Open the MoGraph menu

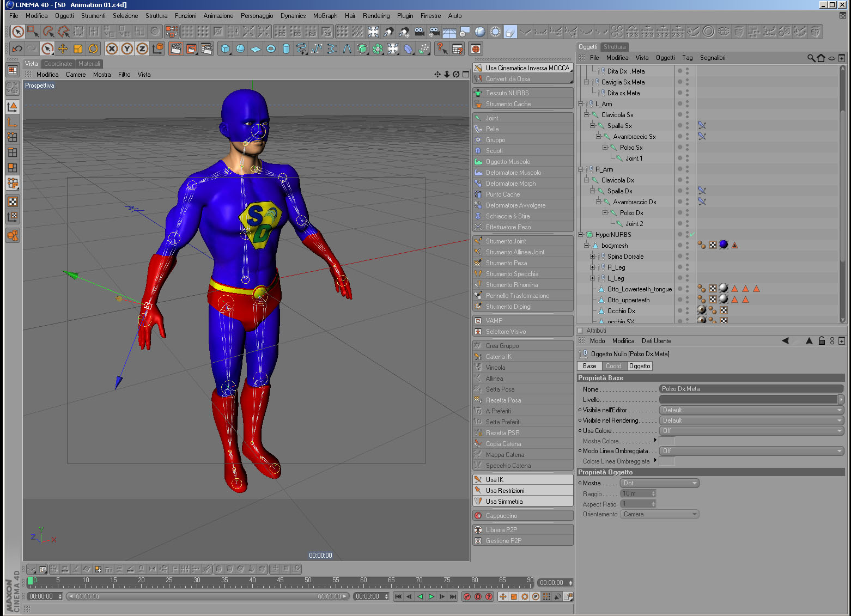[325, 16]
